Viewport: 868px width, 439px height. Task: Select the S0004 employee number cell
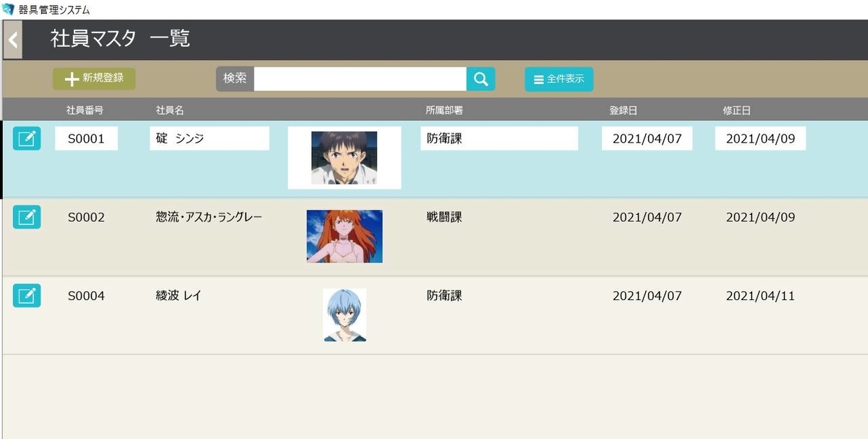[86, 296]
